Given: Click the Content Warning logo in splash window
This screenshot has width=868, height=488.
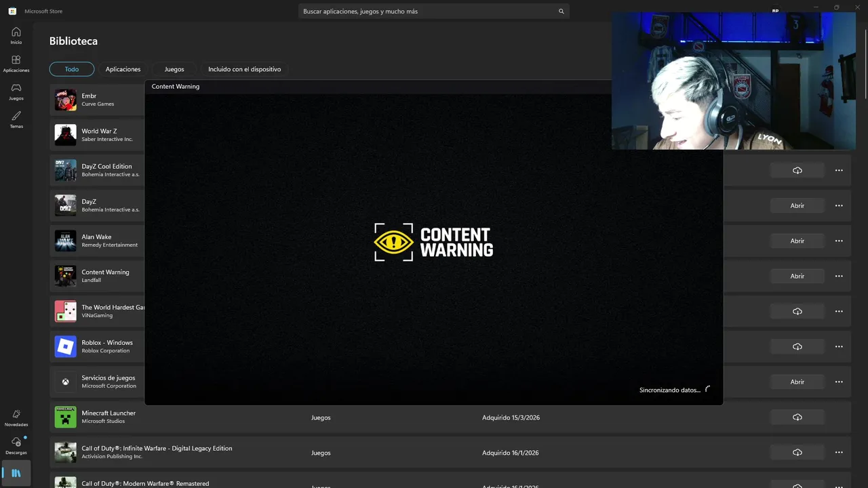Looking at the screenshot, I should [433, 242].
